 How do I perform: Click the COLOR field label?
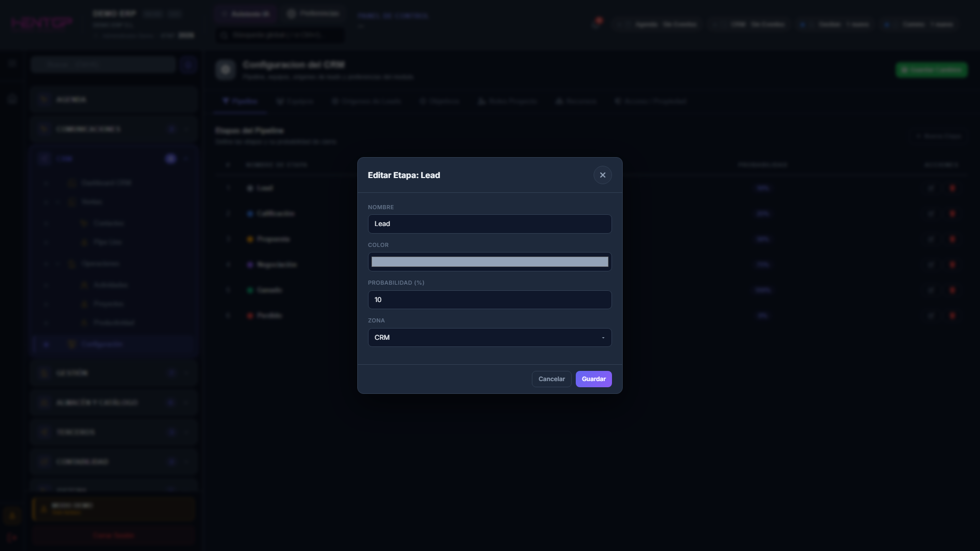[x=378, y=245]
